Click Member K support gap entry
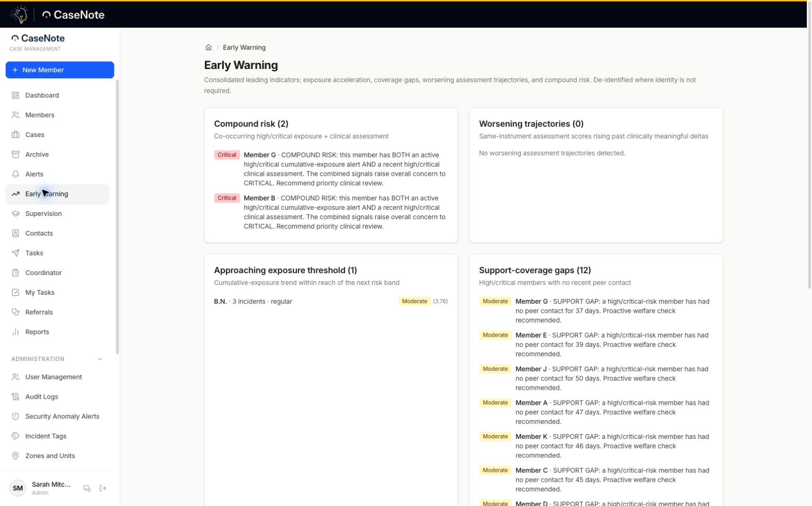This screenshot has height=506, width=812. tap(596, 446)
